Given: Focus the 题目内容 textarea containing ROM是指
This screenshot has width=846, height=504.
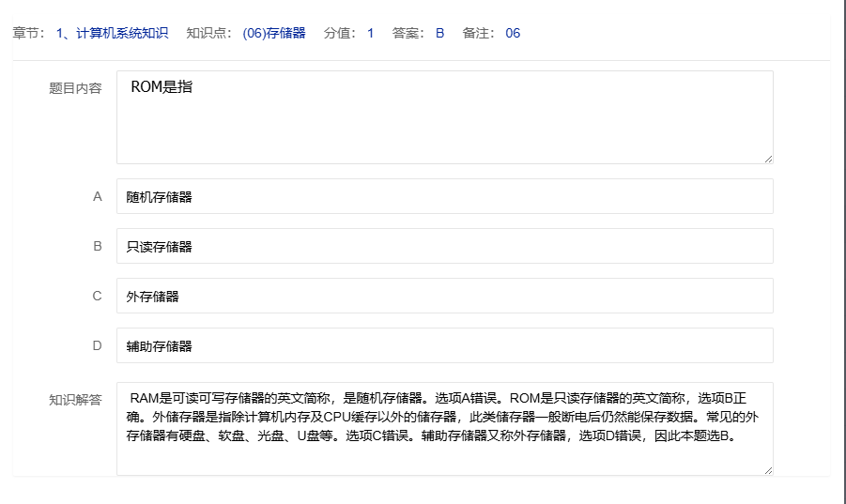Looking at the screenshot, I should tap(444, 117).
